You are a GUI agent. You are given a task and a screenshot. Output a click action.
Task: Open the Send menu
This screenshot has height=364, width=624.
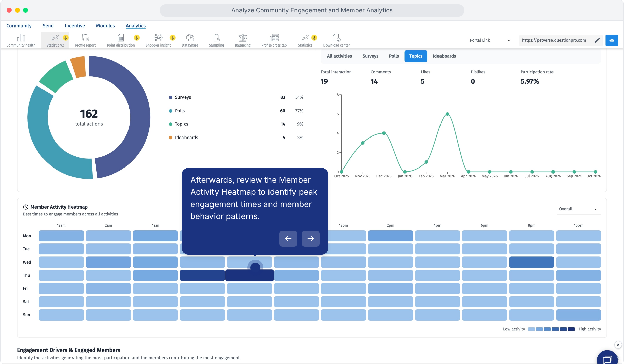48,26
